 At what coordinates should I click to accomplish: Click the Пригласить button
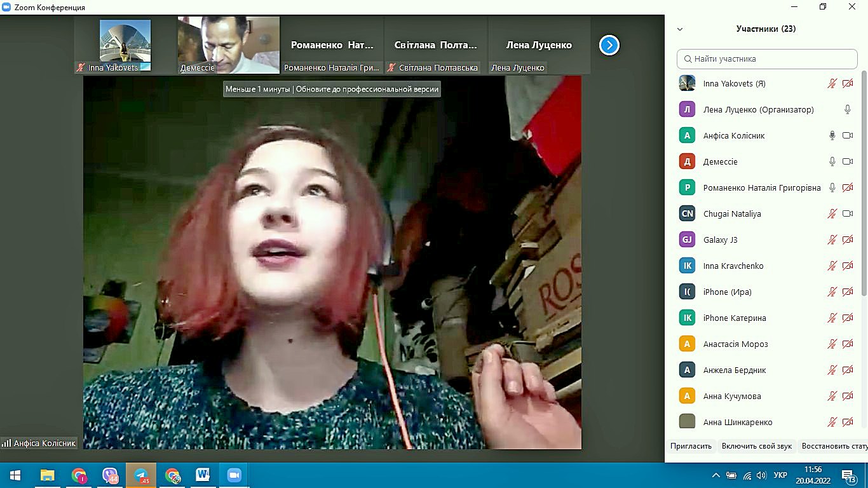[x=691, y=446]
